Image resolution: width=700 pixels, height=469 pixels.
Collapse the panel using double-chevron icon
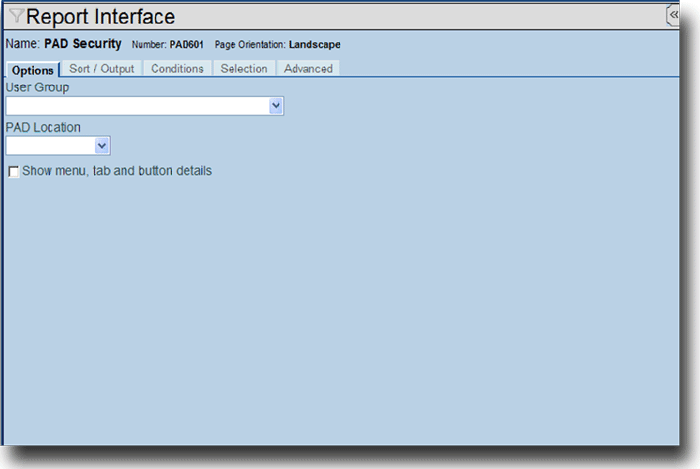(x=674, y=16)
